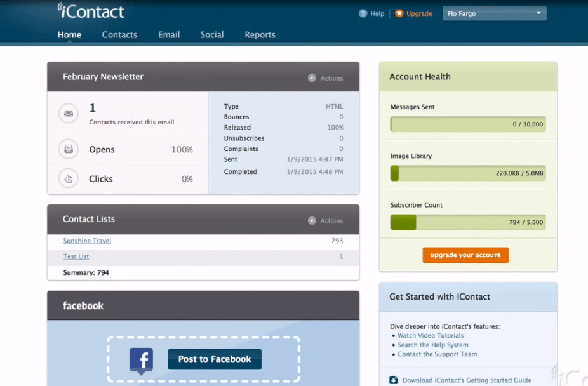Click the open-envelope Opens icon
The image size is (588, 386).
[x=68, y=149]
